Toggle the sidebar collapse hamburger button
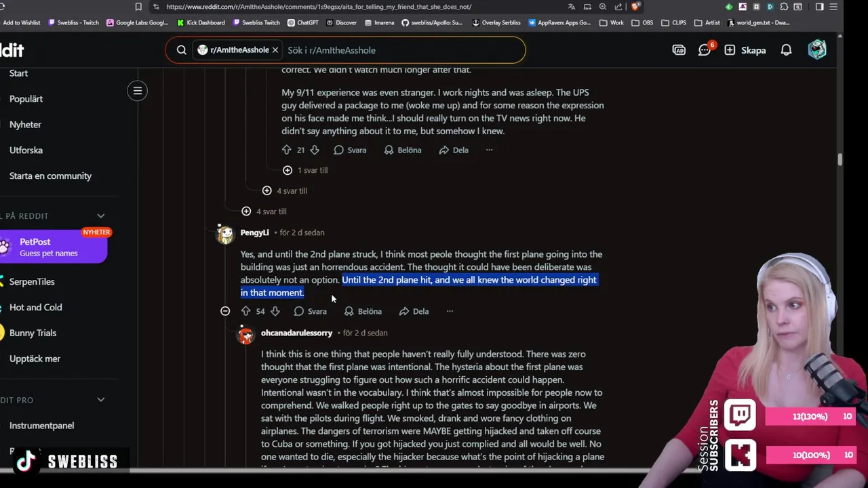 coord(137,91)
